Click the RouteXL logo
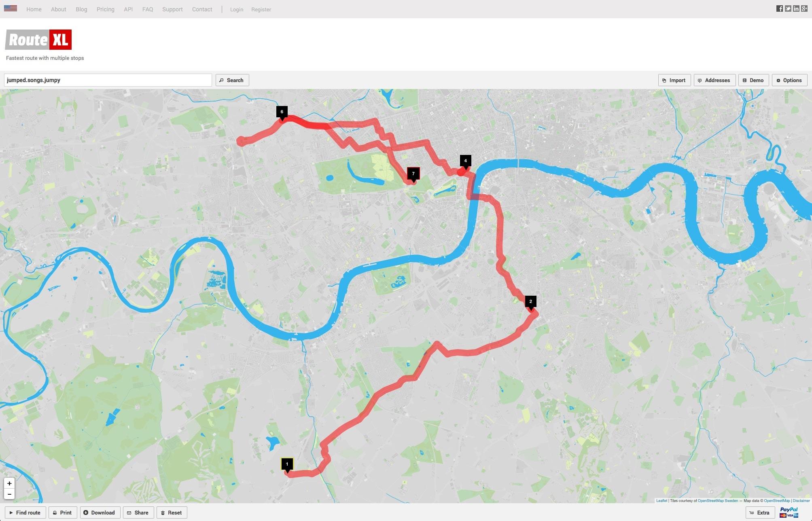 39,40
